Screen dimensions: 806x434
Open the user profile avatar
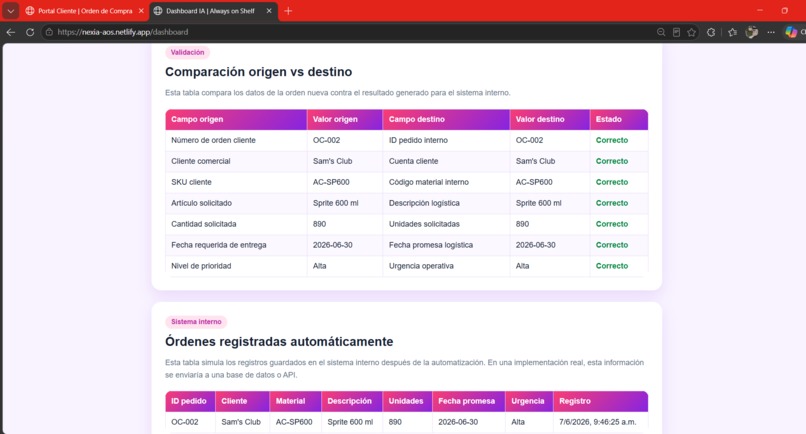(x=752, y=32)
